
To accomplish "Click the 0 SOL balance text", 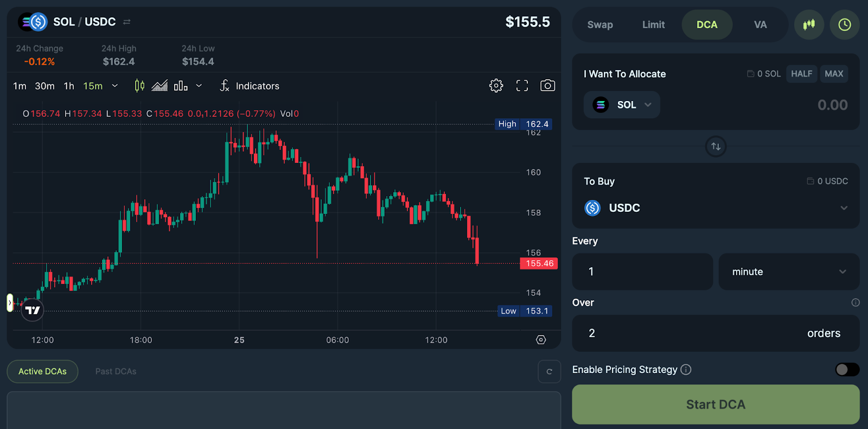I will 769,74.
